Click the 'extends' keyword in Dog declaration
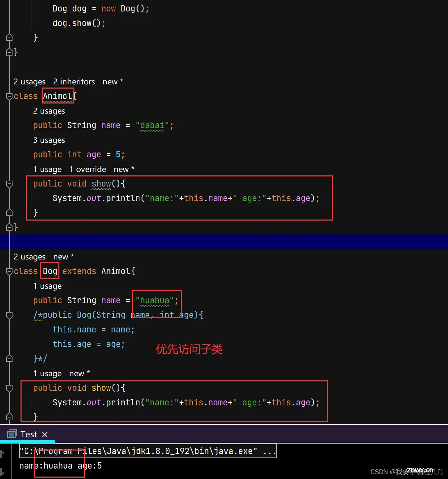This screenshot has height=479, width=448. (x=79, y=271)
